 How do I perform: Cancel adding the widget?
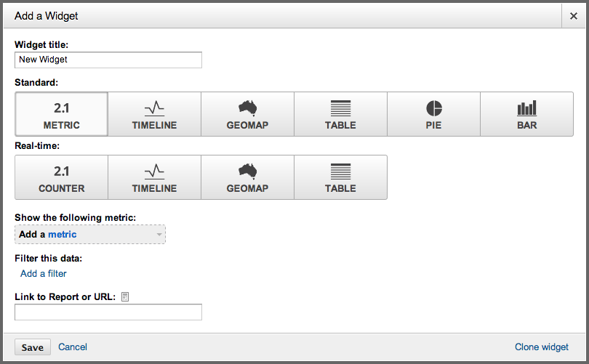[x=73, y=347]
